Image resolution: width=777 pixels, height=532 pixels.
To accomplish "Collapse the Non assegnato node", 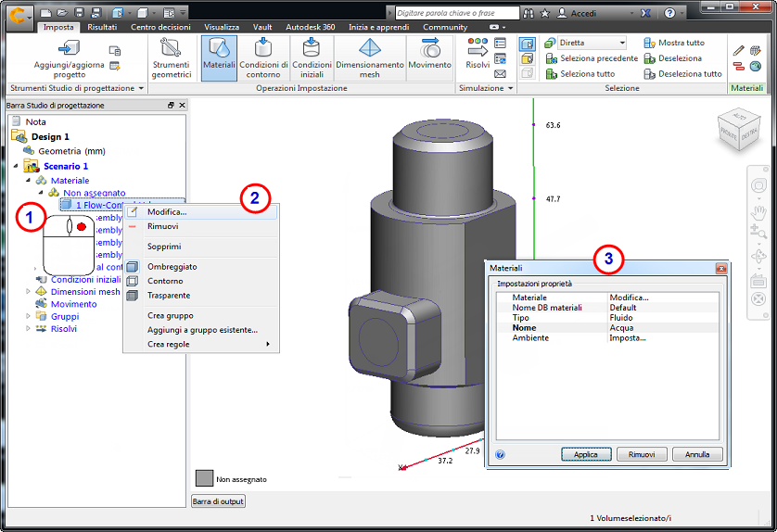I will (x=41, y=192).
